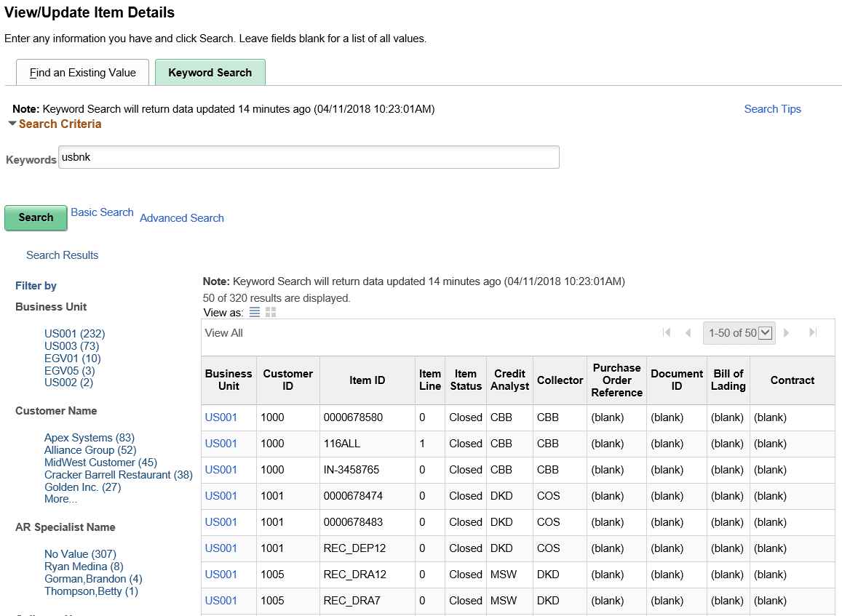The image size is (842, 616).
Task: Open US001 link for Item ID 116ALL row
Action: point(220,443)
